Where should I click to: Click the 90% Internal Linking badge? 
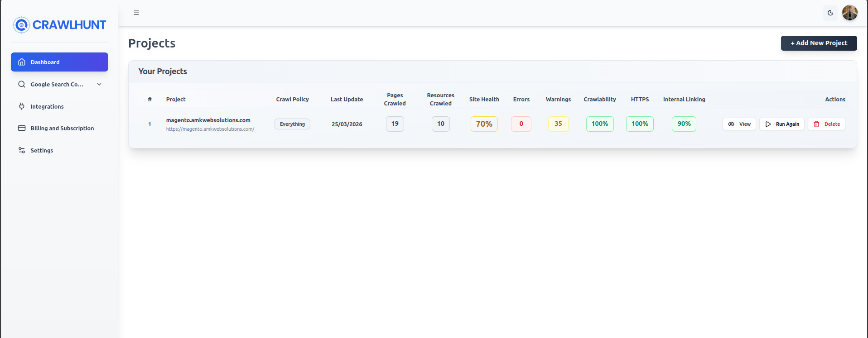click(x=684, y=124)
